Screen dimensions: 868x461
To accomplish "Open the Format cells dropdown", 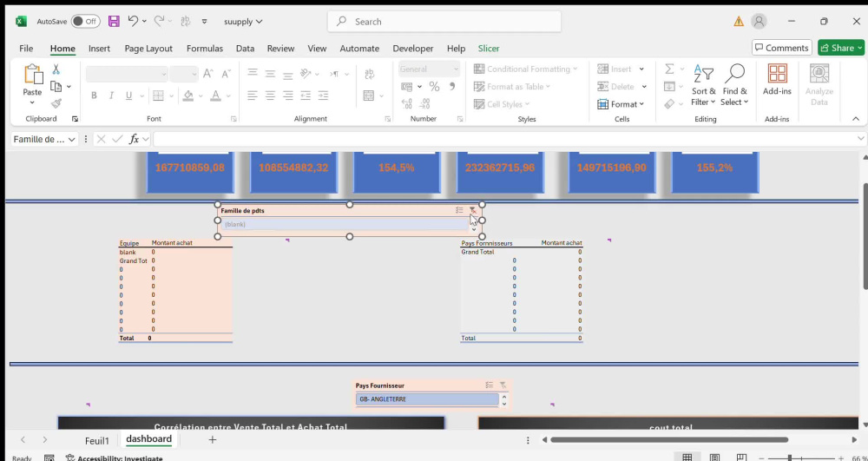I will [x=621, y=104].
